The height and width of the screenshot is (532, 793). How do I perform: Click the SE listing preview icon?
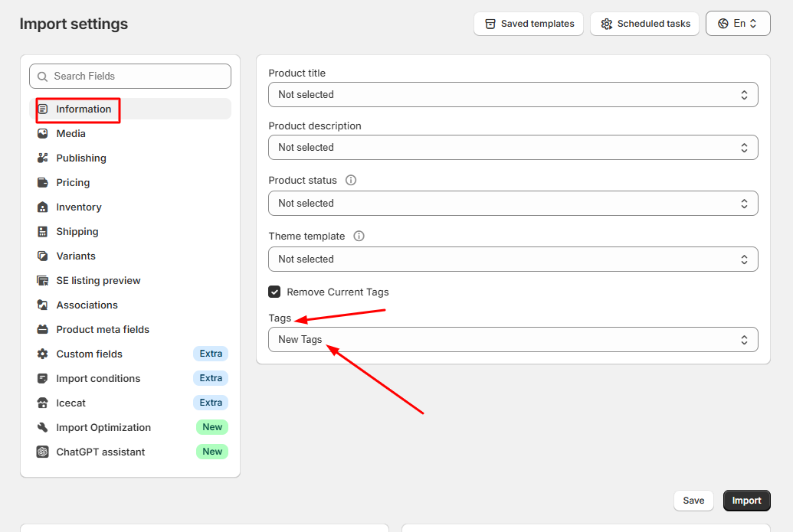point(43,280)
